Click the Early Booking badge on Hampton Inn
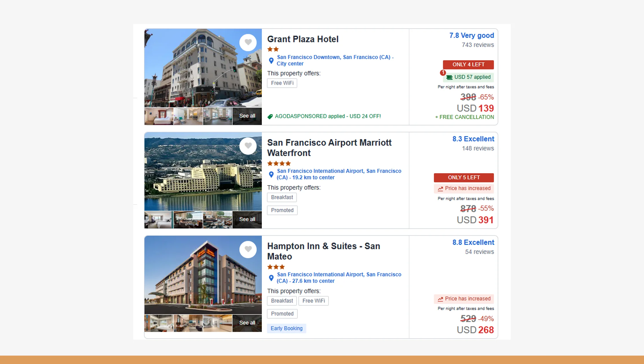The height and width of the screenshot is (364, 644). pos(286,328)
